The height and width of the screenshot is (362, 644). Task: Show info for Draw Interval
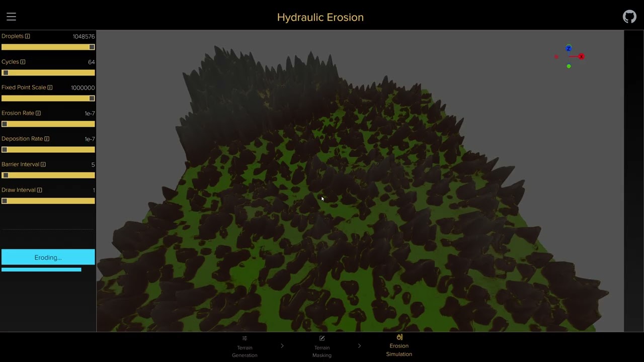pos(39,190)
